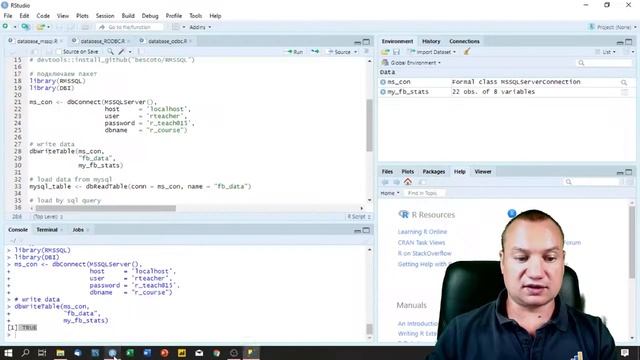View my_fb_stats table icon

pos(624,93)
